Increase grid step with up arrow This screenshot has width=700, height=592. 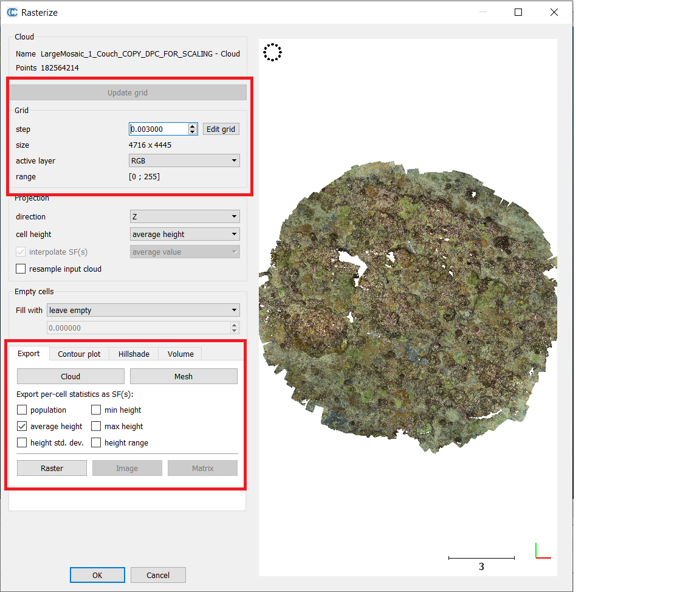tap(193, 126)
